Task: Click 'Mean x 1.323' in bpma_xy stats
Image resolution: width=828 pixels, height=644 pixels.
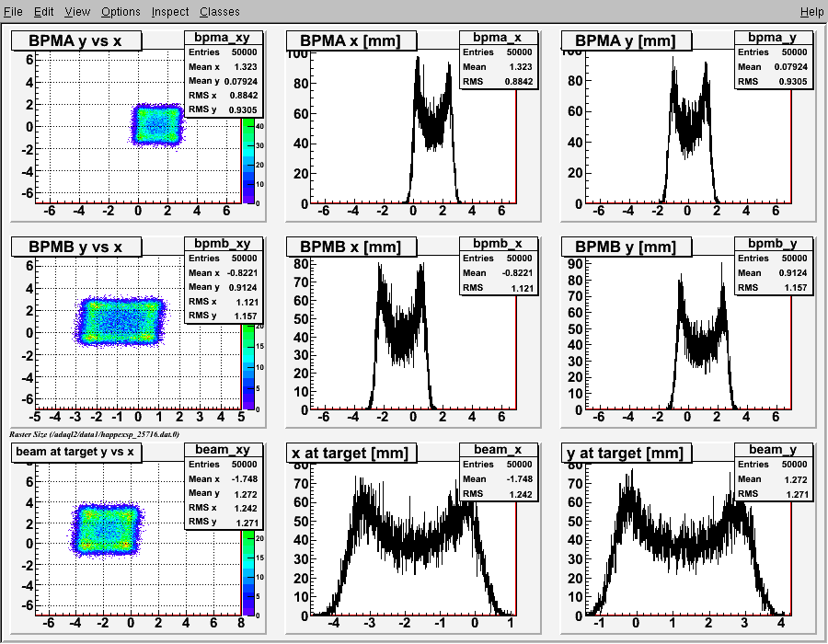Action: [x=223, y=66]
